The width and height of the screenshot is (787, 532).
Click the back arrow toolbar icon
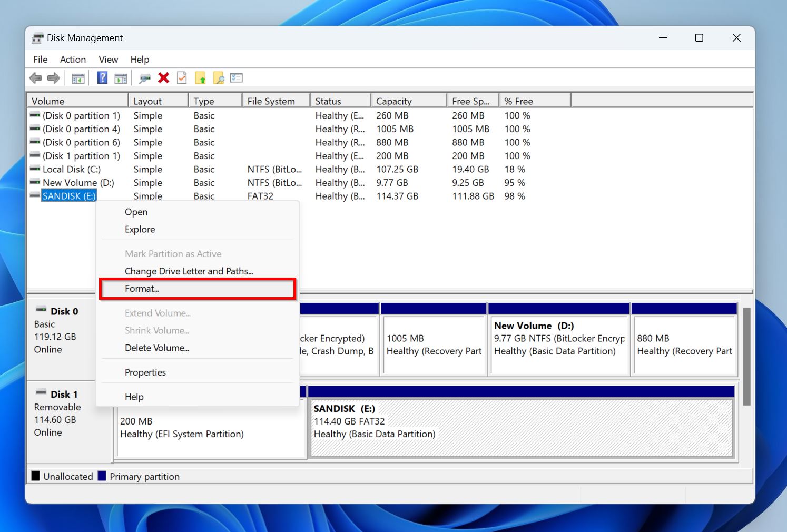coord(36,78)
